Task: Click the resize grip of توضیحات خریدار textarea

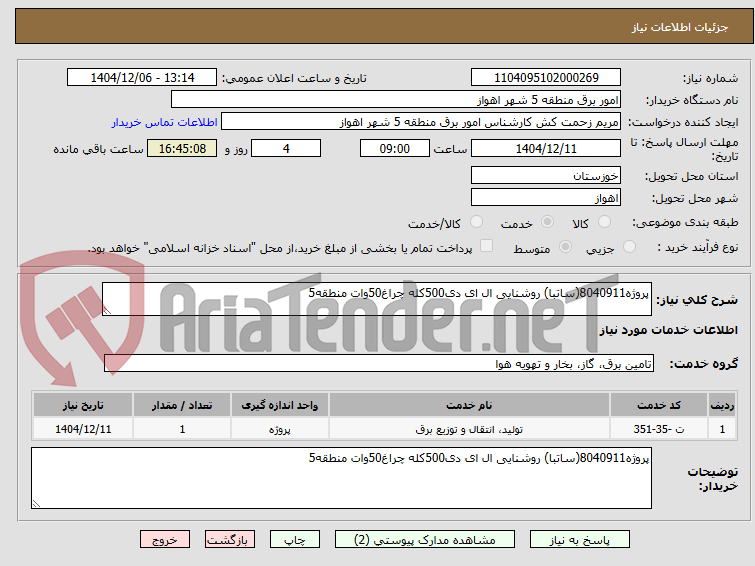Action: point(36,504)
